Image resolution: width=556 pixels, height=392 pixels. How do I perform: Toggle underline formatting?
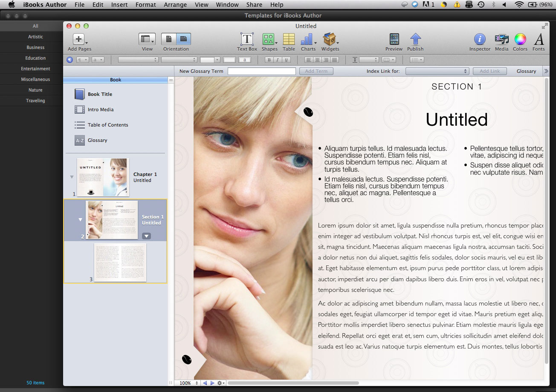pos(287,60)
